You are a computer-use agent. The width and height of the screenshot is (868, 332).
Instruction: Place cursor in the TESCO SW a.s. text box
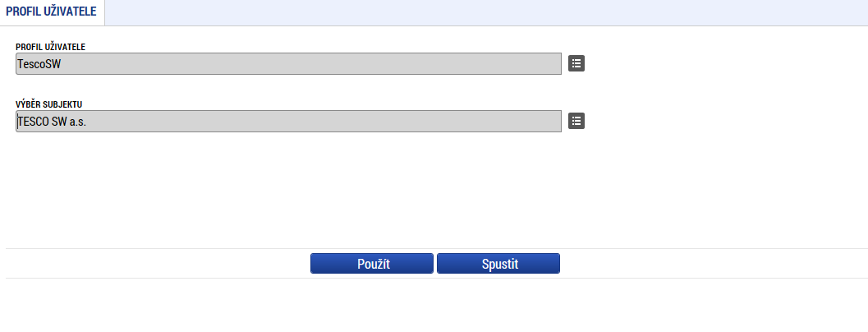pyautogui.click(x=288, y=121)
